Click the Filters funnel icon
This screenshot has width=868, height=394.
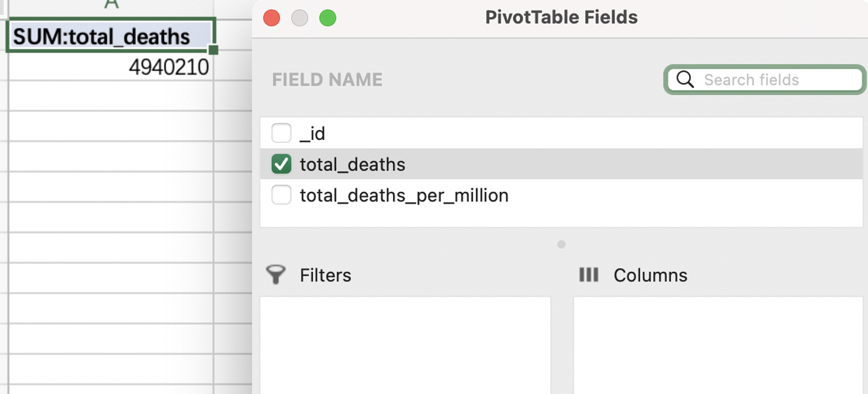275,275
